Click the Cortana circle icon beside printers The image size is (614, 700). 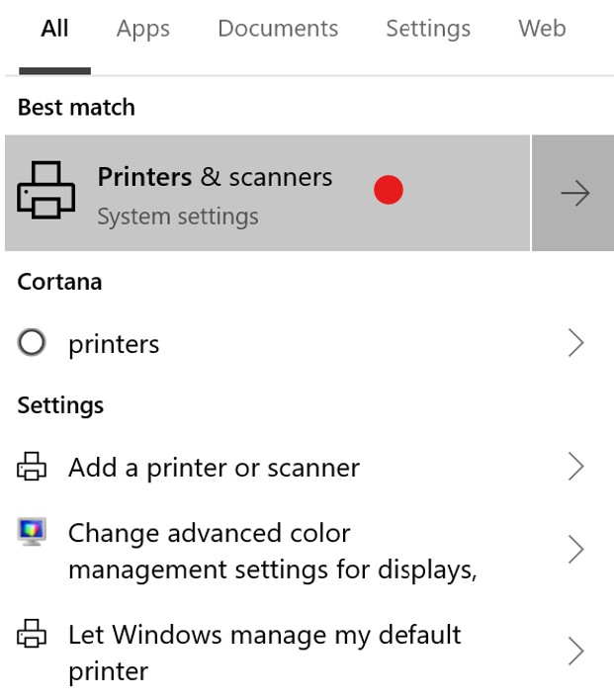(x=32, y=343)
